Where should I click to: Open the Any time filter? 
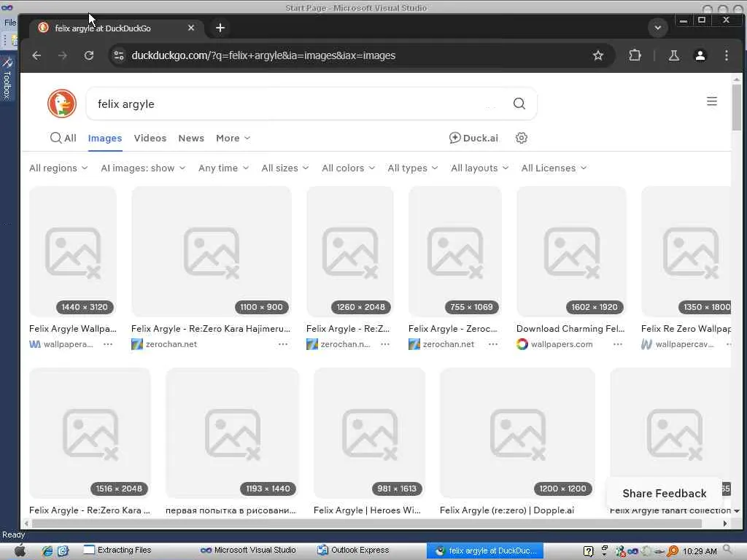(223, 168)
